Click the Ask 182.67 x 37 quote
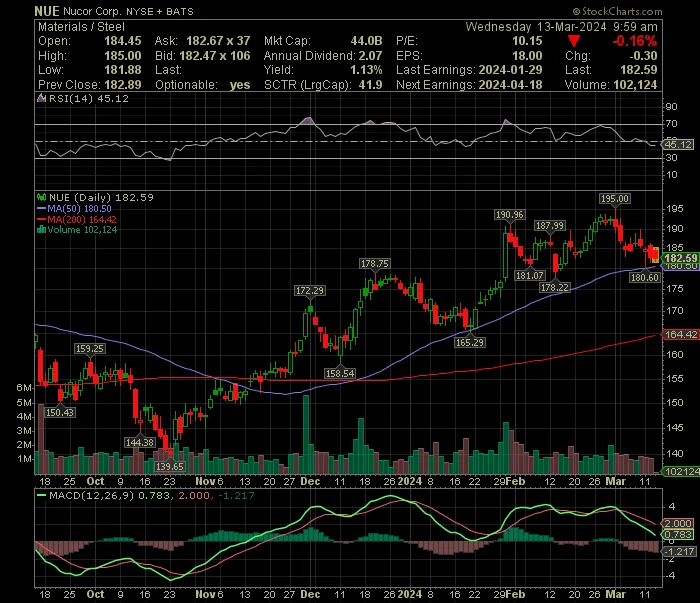The image size is (700, 603). click(x=218, y=41)
